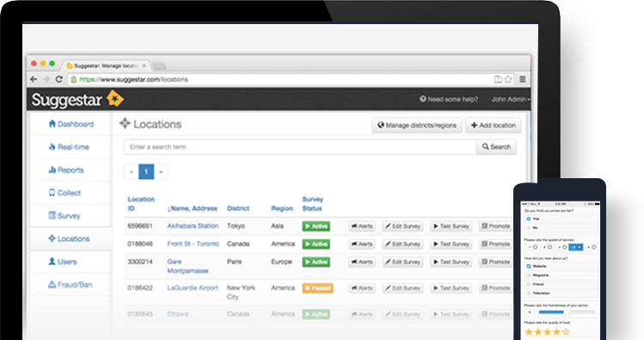Click the friendliness slider on phone
Screen dimensions: 644x340
coord(567,312)
